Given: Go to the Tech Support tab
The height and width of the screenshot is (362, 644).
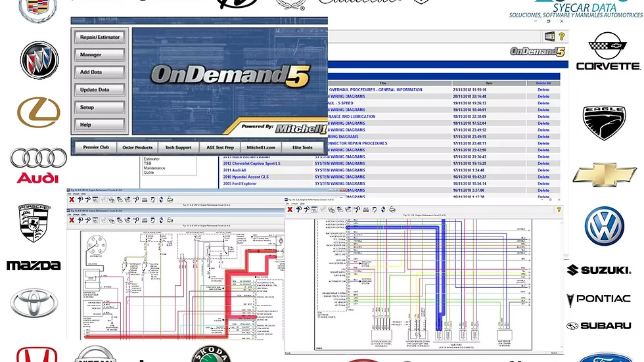Looking at the screenshot, I should click(178, 147).
